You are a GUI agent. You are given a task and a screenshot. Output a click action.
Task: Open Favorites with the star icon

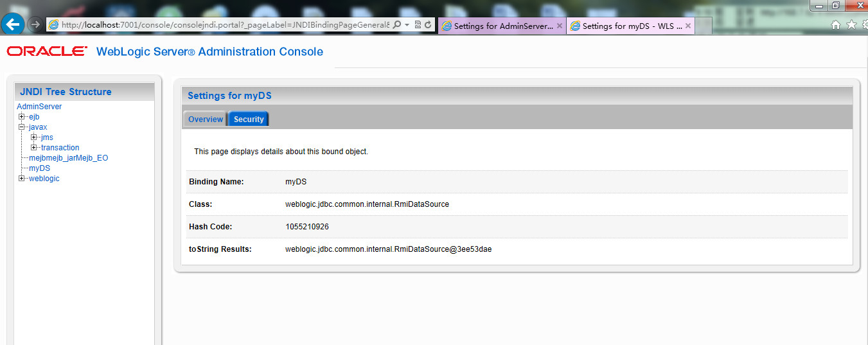[851, 25]
